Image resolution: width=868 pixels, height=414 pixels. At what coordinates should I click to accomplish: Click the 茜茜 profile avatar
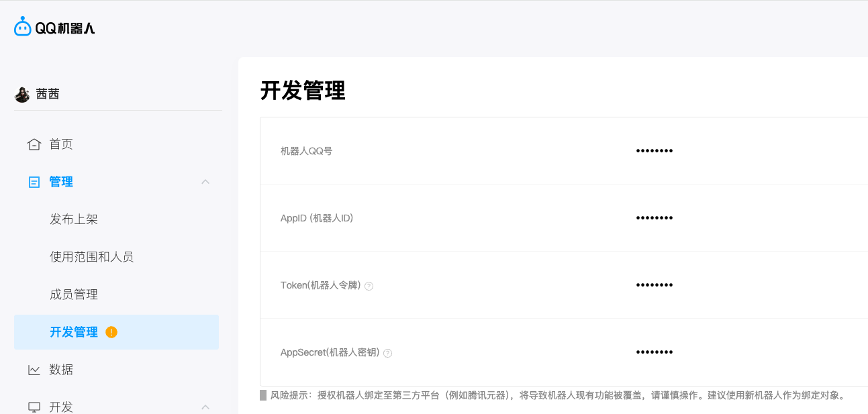22,94
